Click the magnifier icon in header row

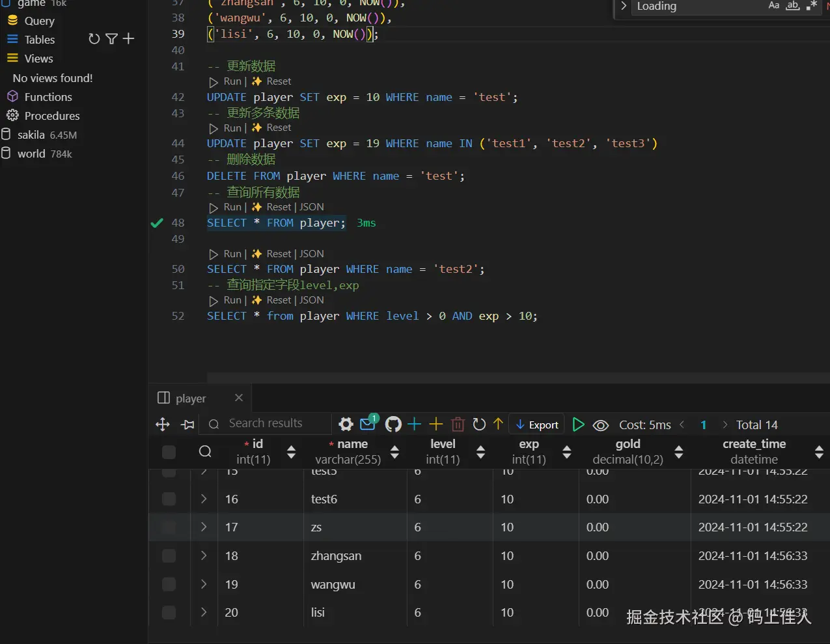[x=205, y=451]
